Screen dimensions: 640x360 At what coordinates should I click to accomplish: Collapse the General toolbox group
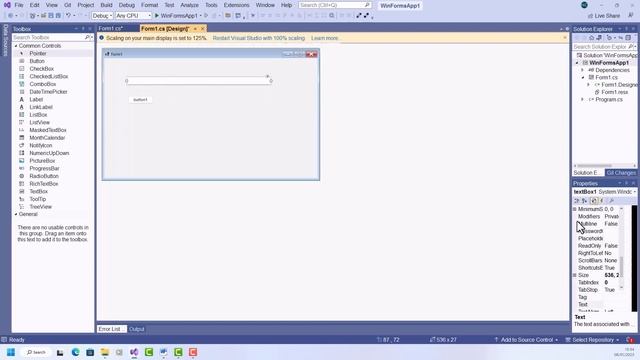tap(16, 214)
